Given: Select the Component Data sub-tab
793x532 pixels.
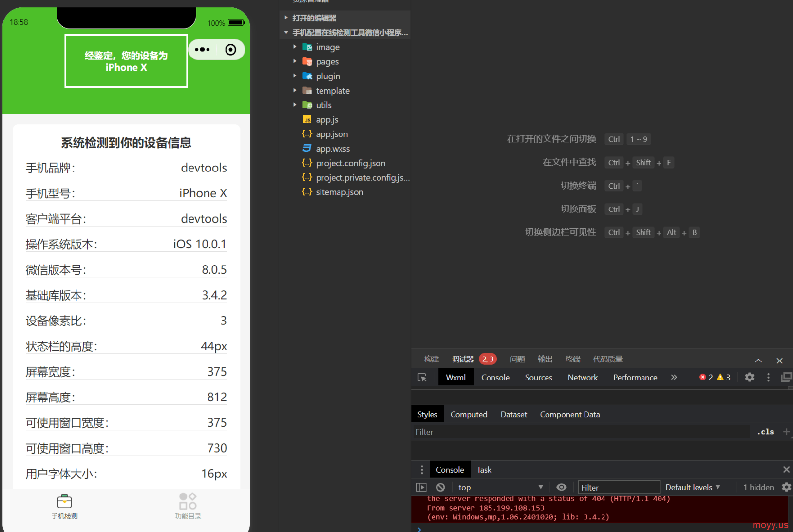Looking at the screenshot, I should point(570,414).
